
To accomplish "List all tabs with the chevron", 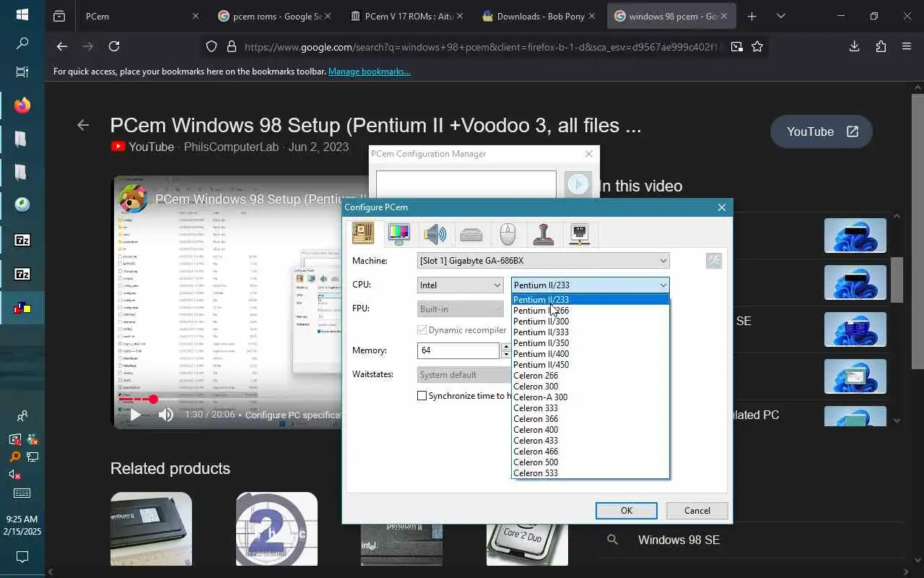I will (780, 16).
